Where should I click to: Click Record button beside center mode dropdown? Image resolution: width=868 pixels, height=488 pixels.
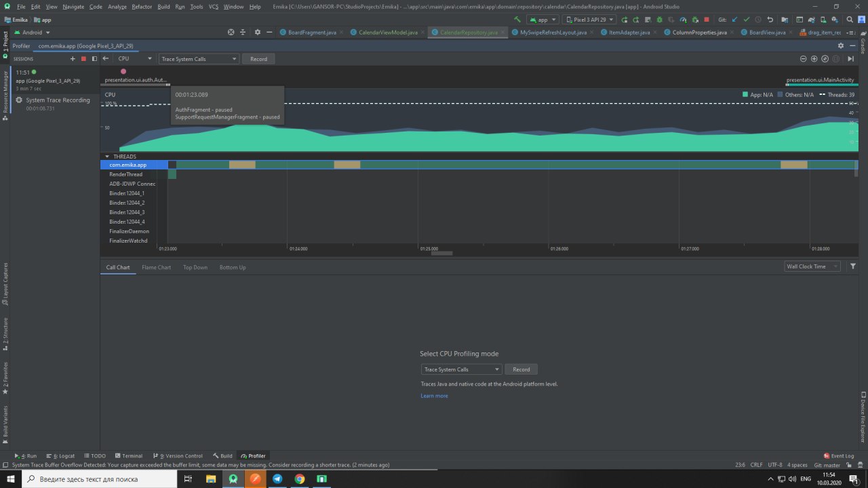pyautogui.click(x=521, y=369)
